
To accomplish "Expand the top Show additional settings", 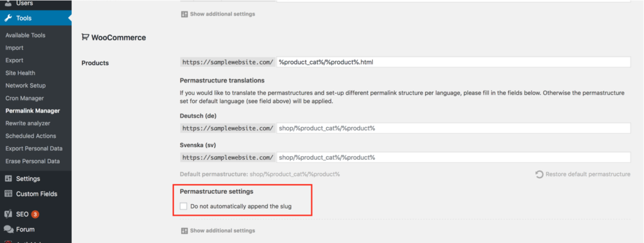I will click(218, 14).
